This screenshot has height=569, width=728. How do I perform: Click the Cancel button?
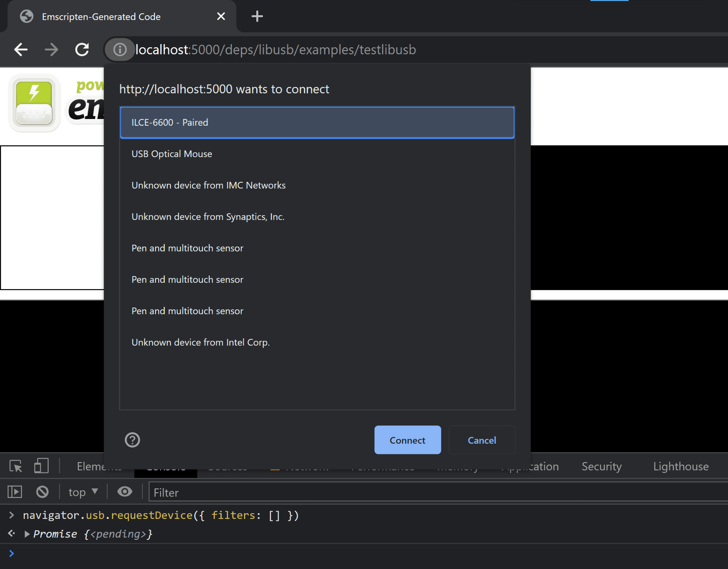(x=482, y=440)
